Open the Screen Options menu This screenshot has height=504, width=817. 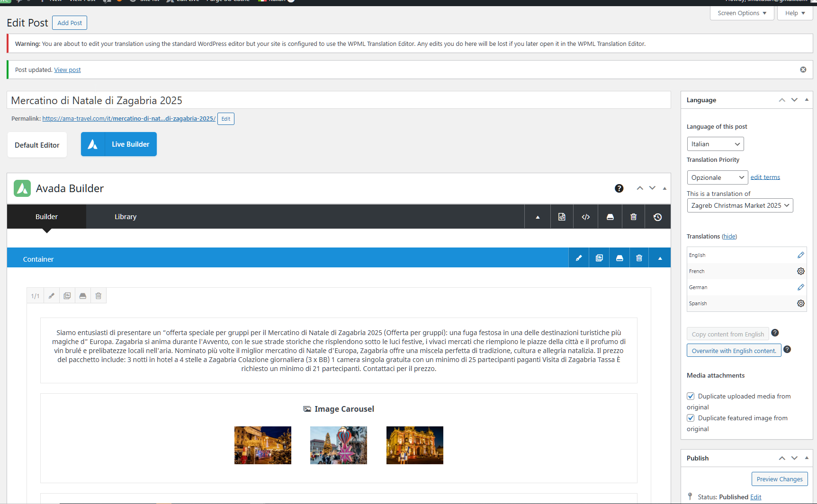point(742,13)
